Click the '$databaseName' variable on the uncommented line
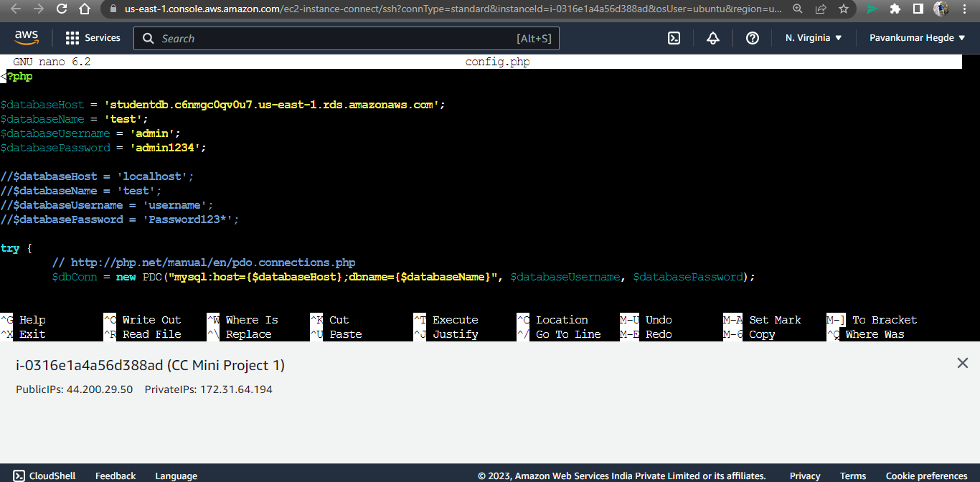Viewport: 980px width, 482px height. [x=42, y=119]
